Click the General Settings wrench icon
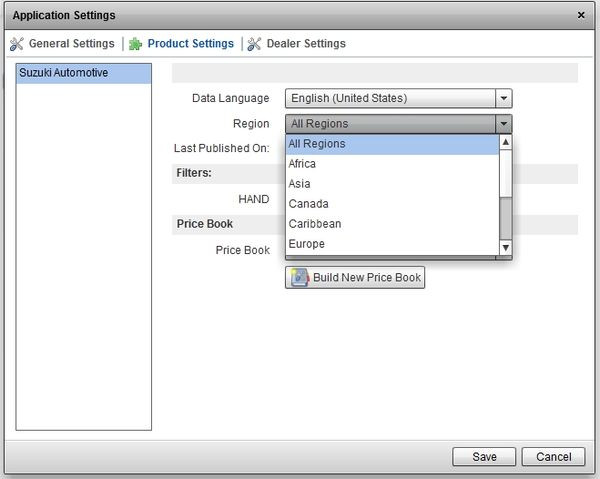The height and width of the screenshot is (479, 600). [x=16, y=44]
